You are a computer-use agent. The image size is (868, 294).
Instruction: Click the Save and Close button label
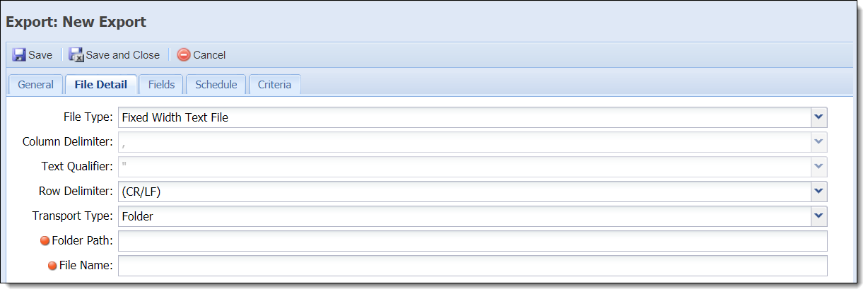[x=123, y=55]
